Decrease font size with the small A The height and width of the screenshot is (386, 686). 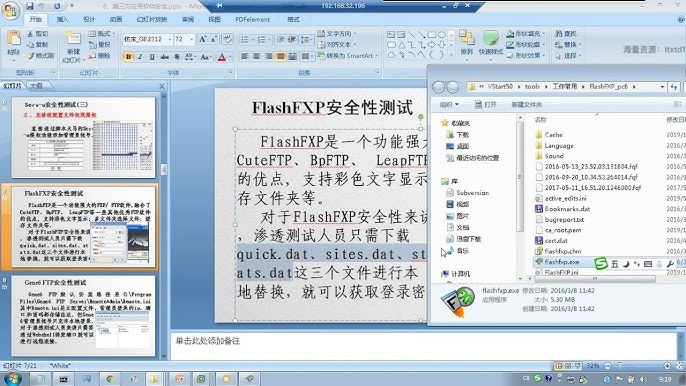click(x=214, y=39)
